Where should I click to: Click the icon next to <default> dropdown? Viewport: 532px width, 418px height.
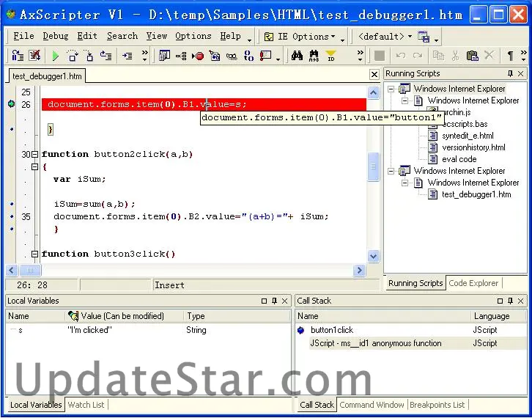424,37
